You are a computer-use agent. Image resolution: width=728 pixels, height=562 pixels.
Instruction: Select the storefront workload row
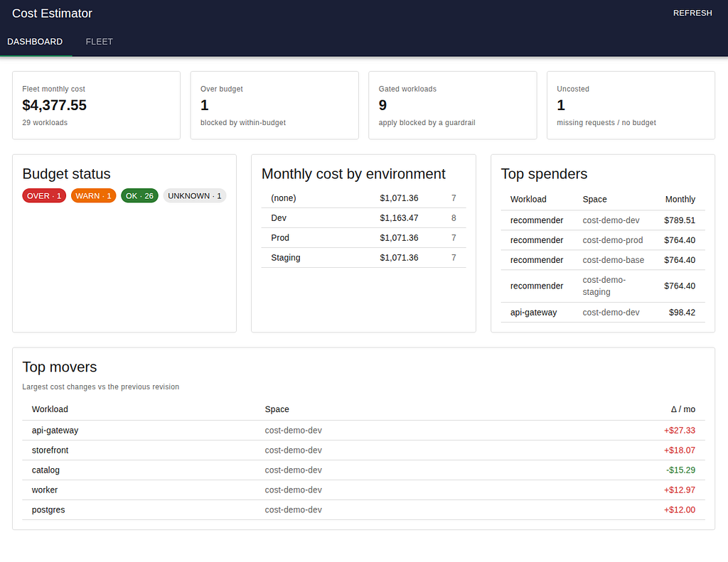click(363, 450)
